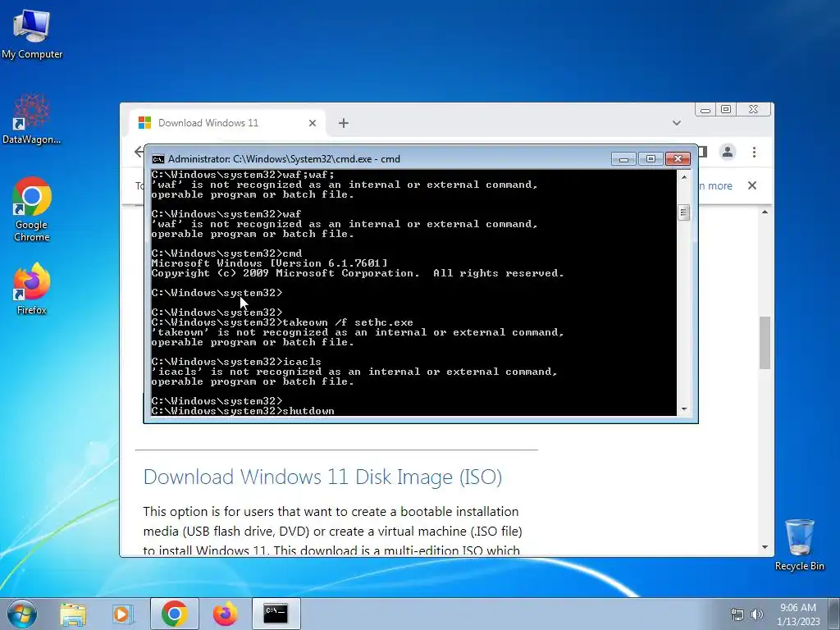The height and width of the screenshot is (630, 840).
Task: Close the Download Windows 11 tab
Action: coord(313,123)
